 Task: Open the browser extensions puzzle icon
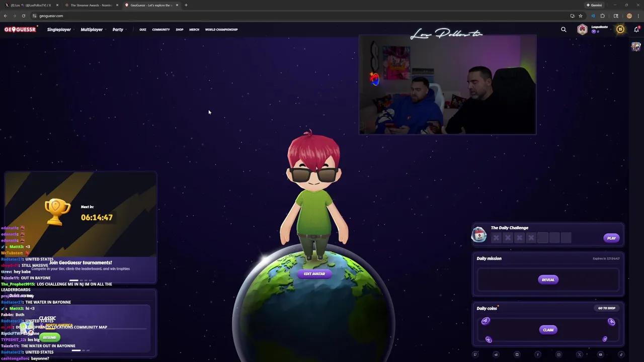(602, 16)
